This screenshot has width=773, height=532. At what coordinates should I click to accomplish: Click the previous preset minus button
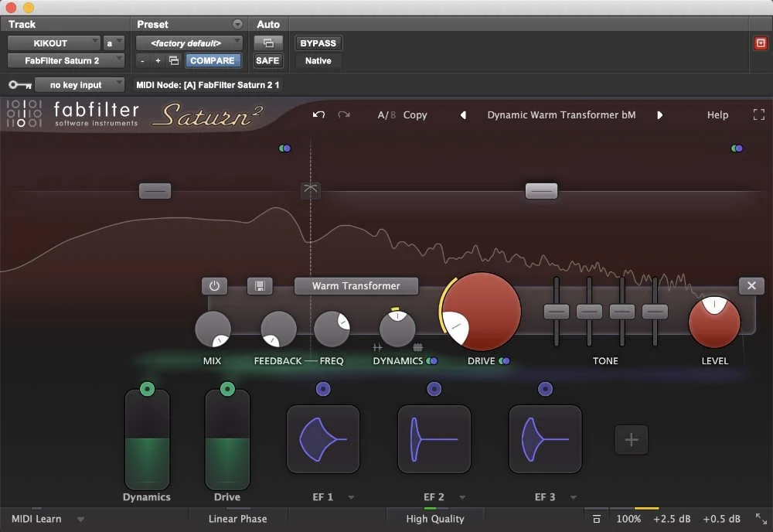click(x=142, y=60)
